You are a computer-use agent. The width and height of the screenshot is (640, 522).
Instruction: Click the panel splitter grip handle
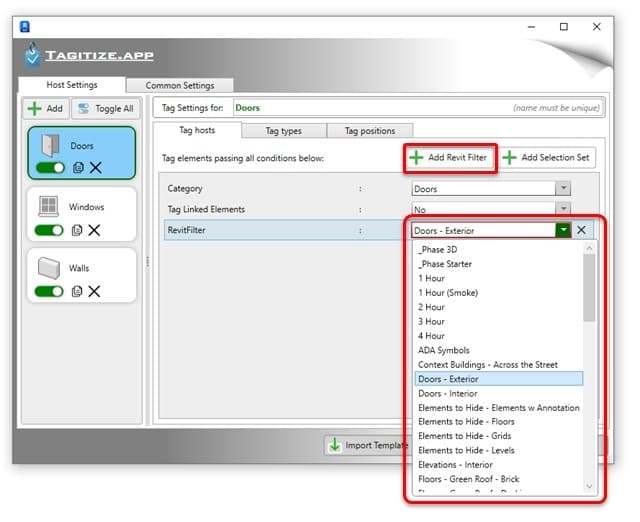(x=147, y=262)
